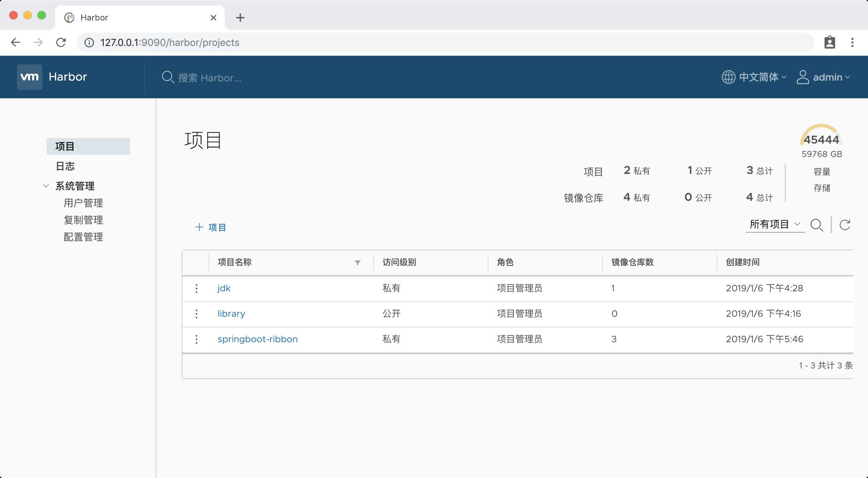Click the + 项目 new project button
868x478 pixels.
pos(211,227)
